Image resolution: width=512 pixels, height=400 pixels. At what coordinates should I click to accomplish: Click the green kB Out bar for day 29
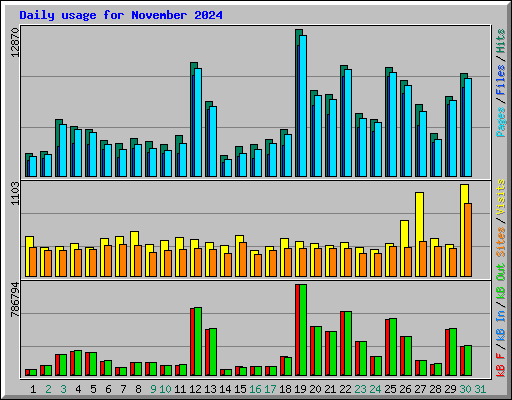453,352
